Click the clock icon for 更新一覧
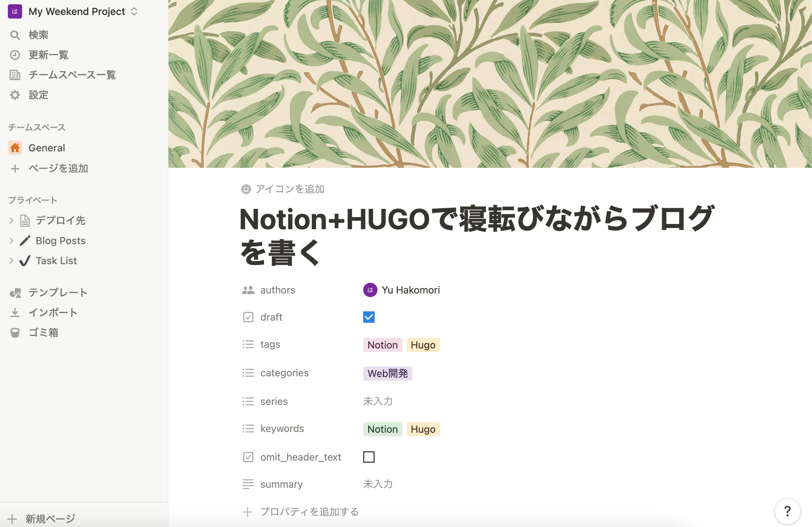Image resolution: width=812 pixels, height=527 pixels. click(x=15, y=55)
